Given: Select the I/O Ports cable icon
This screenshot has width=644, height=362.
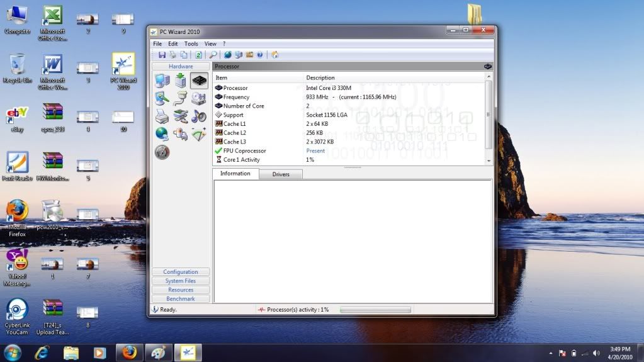Looking at the screenshot, I should tap(180, 99).
